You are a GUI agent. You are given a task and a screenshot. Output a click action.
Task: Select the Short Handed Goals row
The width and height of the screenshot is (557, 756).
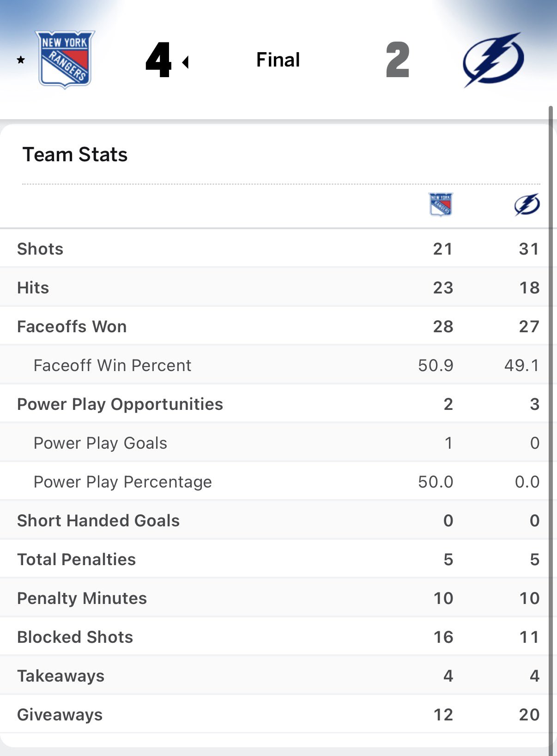(x=98, y=521)
